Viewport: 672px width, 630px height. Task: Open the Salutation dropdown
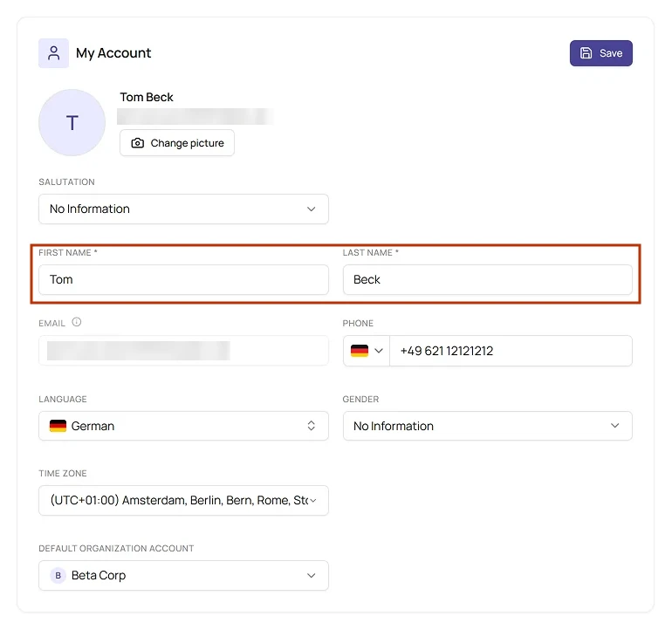pos(183,209)
